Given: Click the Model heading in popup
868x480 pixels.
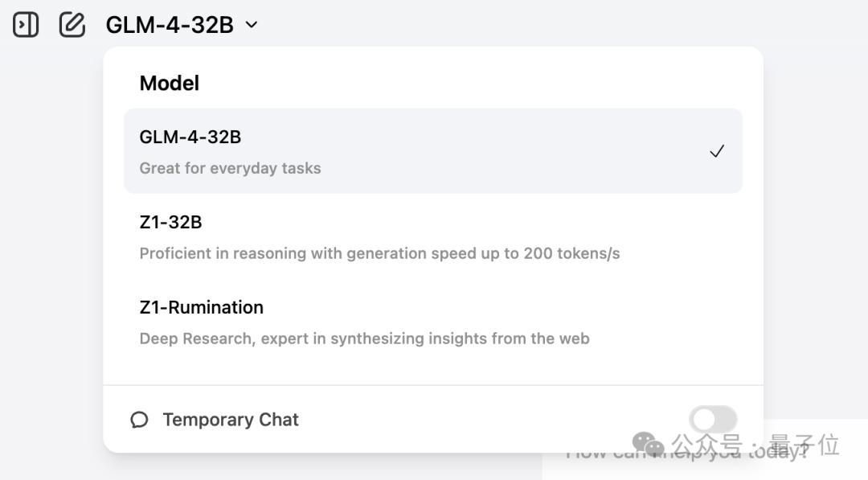Looking at the screenshot, I should pyautogui.click(x=169, y=83).
